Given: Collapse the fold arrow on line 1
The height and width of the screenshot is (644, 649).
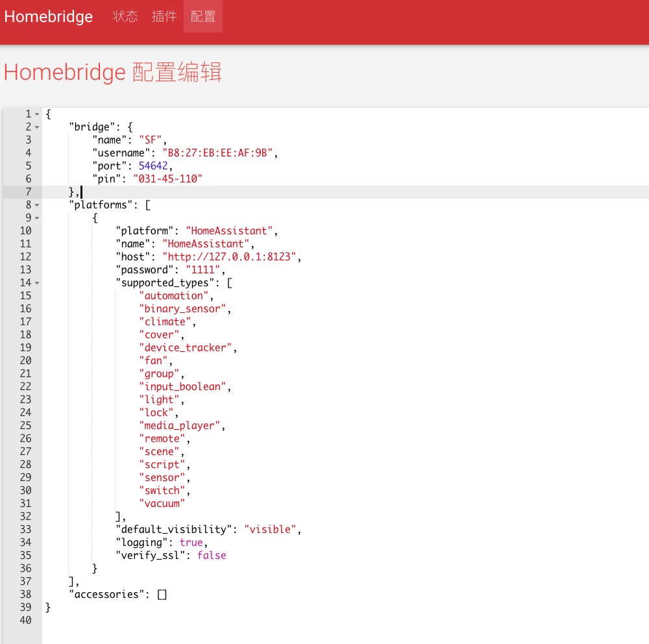Looking at the screenshot, I should point(37,114).
